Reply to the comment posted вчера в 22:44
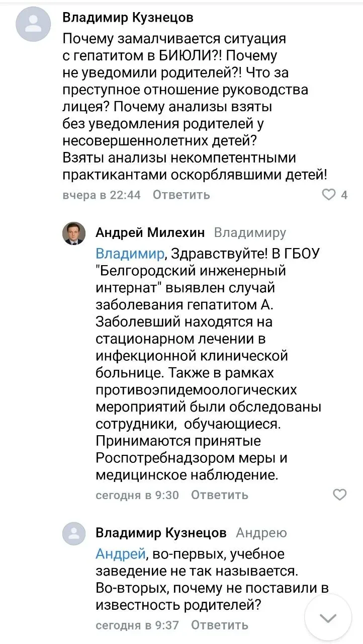This screenshot has width=363, height=644. coord(181,195)
